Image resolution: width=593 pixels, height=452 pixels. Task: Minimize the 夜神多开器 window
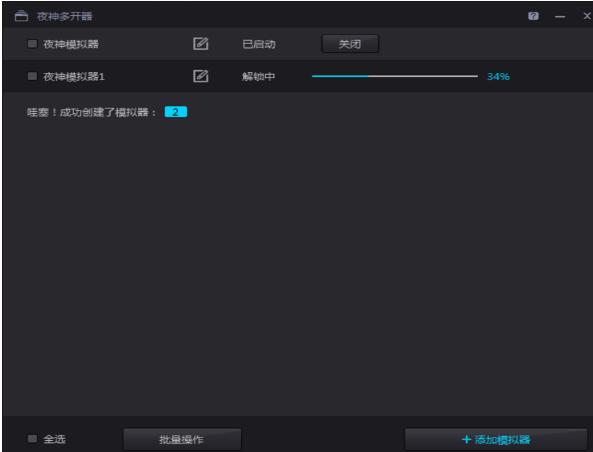[x=560, y=17]
